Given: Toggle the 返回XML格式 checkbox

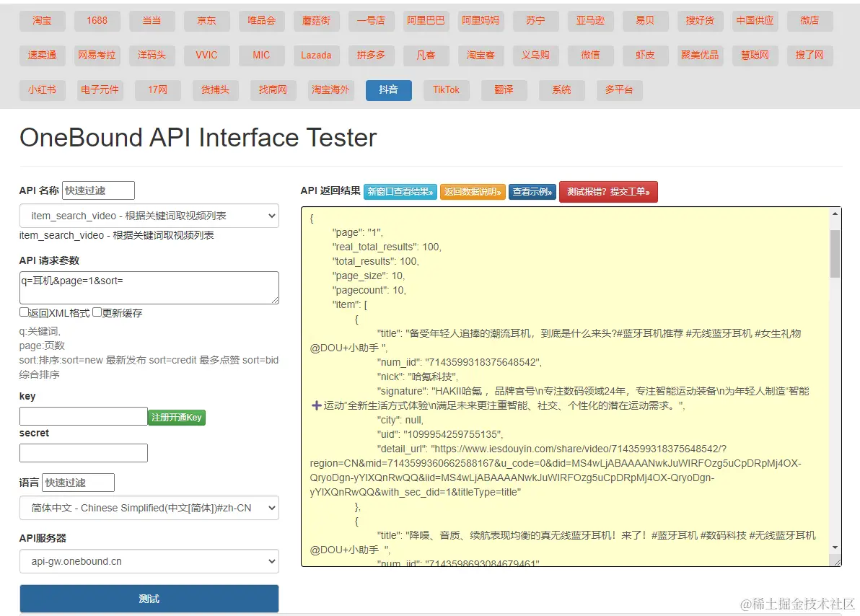Looking at the screenshot, I should coord(24,312).
